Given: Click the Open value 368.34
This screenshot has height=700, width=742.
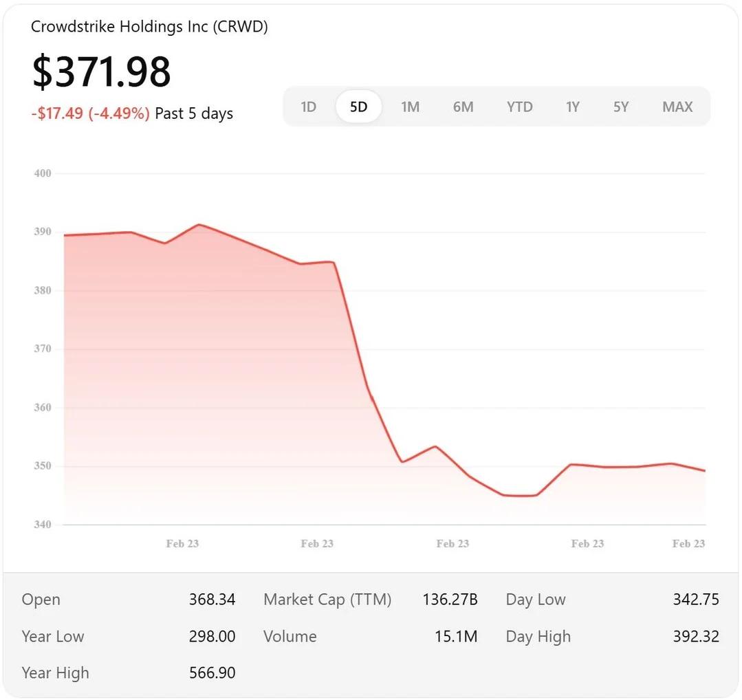Looking at the screenshot, I should click(x=212, y=600).
